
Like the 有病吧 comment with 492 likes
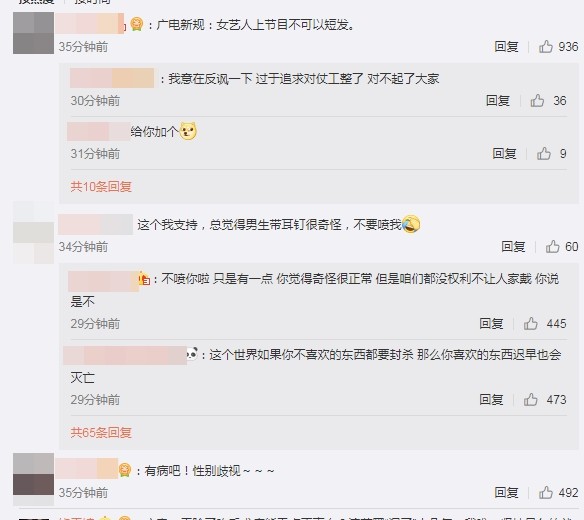pyautogui.click(x=546, y=492)
